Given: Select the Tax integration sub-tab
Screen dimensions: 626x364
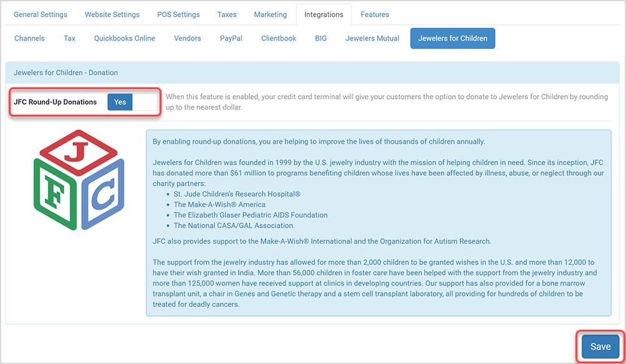Looking at the screenshot, I should pyautogui.click(x=69, y=38).
